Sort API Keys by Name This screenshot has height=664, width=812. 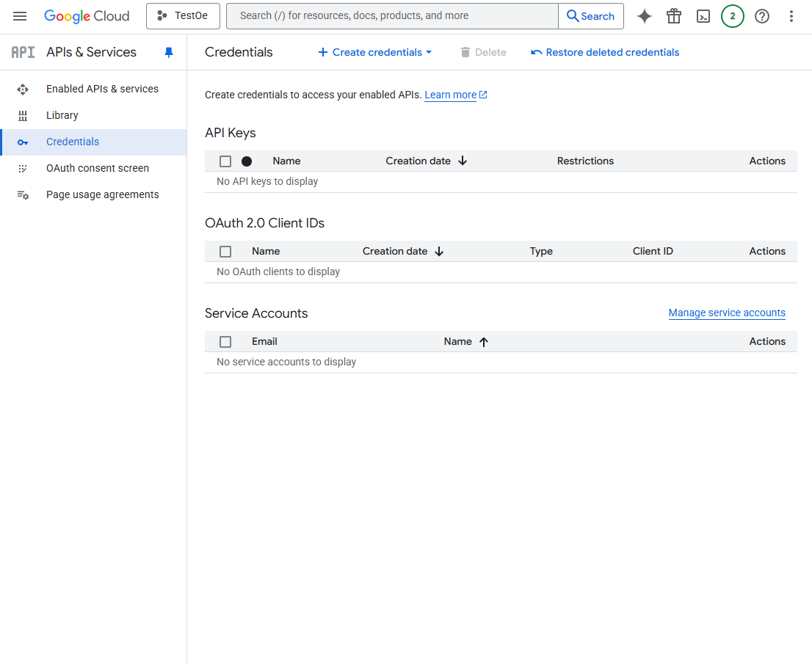[x=286, y=161]
